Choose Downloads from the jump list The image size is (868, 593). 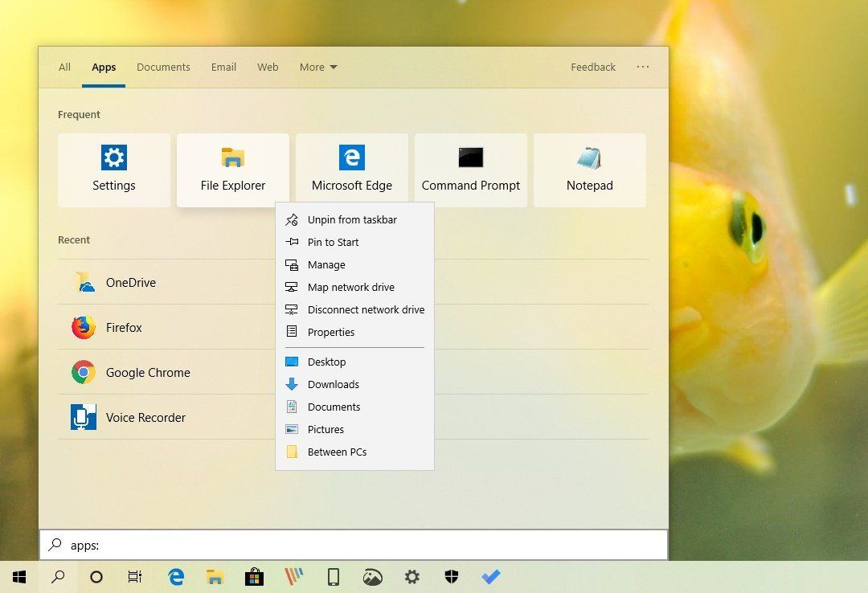(x=332, y=384)
